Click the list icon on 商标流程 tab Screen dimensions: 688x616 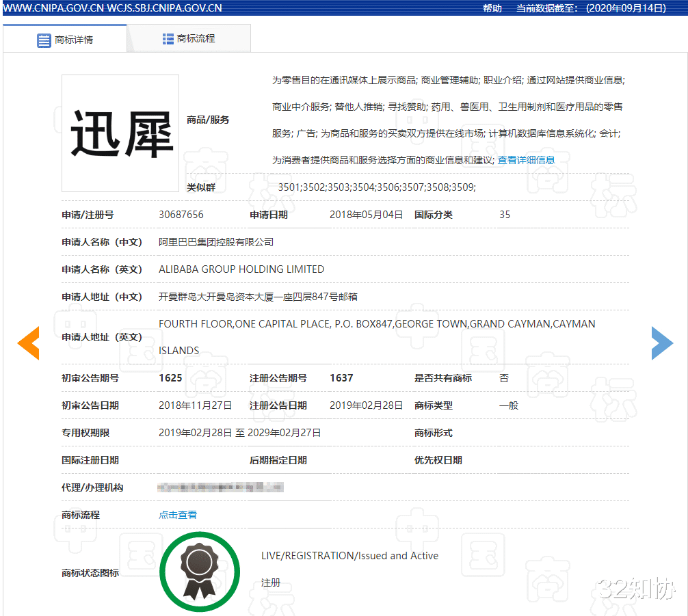(x=168, y=40)
